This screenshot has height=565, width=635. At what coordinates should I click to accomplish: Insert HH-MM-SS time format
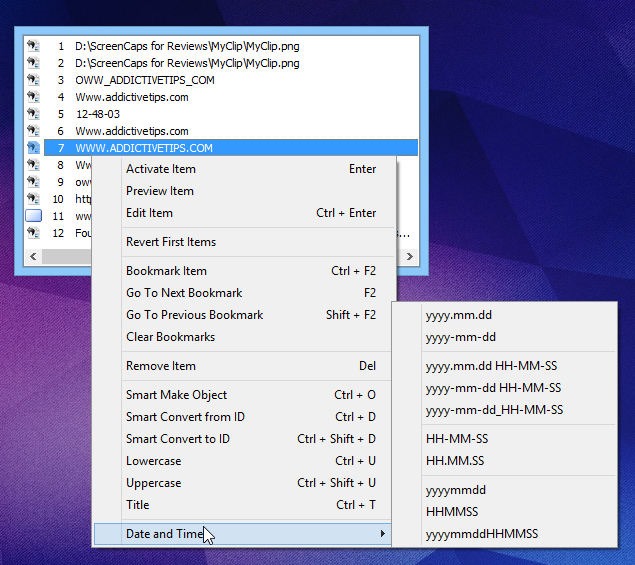[505, 439]
